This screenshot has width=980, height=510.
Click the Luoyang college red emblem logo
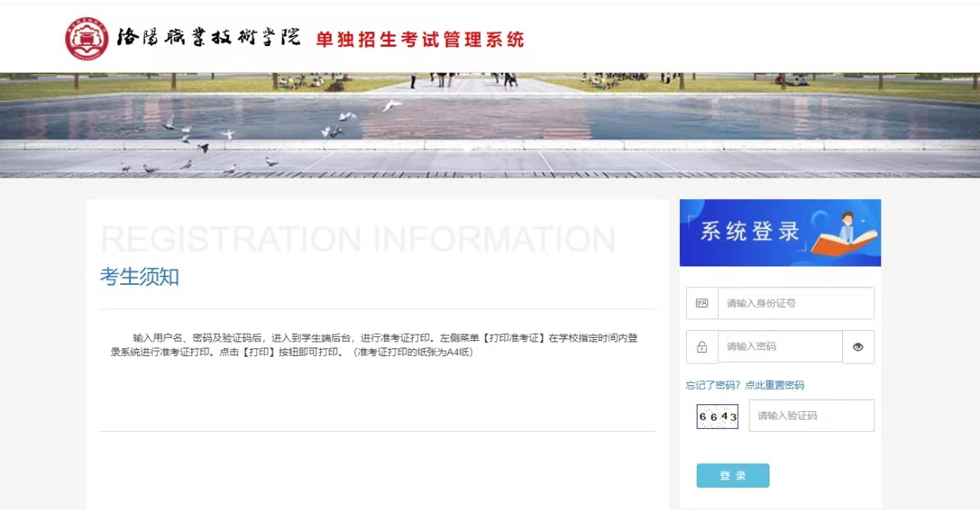click(x=87, y=38)
